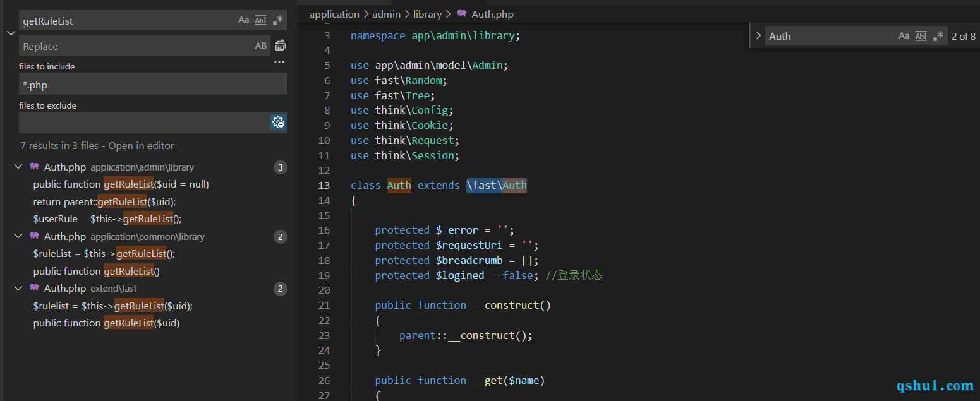This screenshot has width=980, height=401.
Task: Toggle Preserve Case in Replace field
Action: [x=260, y=46]
